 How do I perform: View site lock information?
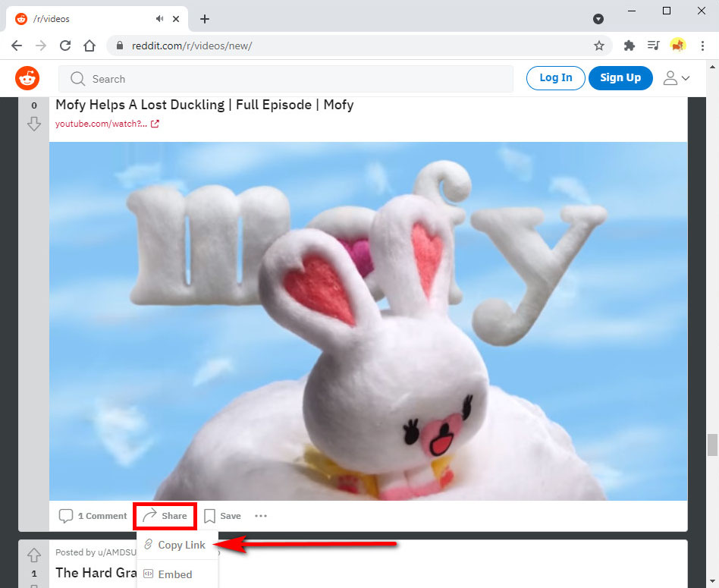click(x=120, y=46)
